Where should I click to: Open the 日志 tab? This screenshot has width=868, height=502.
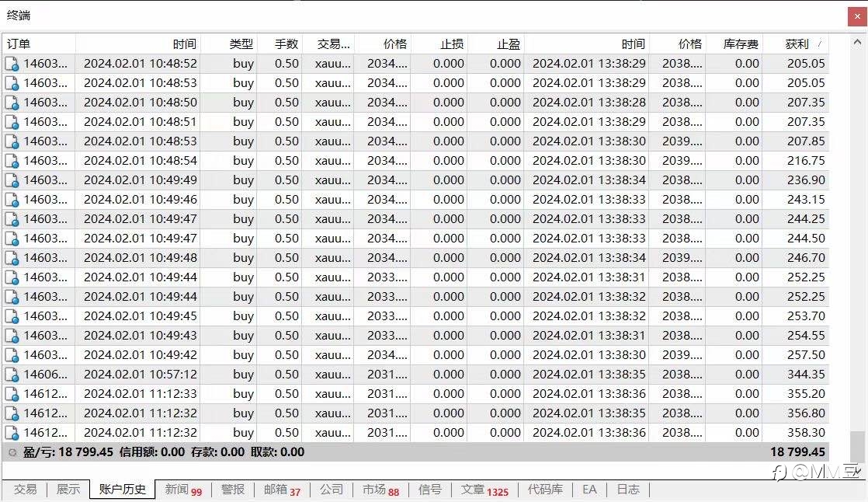(628, 490)
